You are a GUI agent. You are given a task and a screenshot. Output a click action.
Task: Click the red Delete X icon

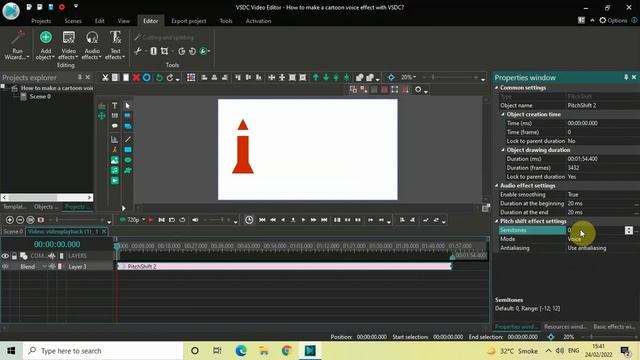tap(136, 78)
